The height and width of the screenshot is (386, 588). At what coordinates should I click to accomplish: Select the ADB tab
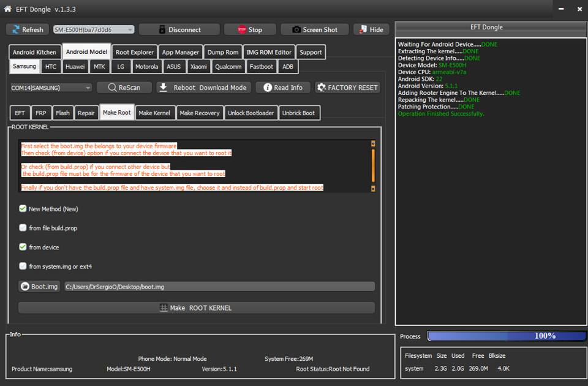[288, 66]
